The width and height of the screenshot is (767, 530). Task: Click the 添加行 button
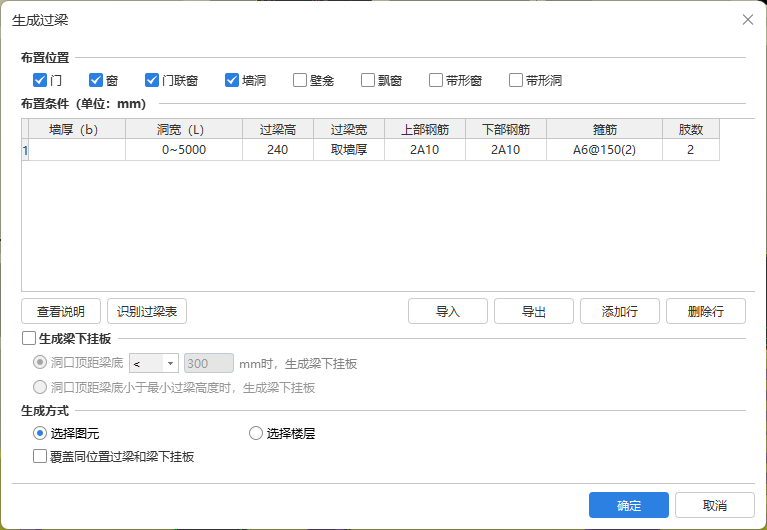[x=620, y=311]
